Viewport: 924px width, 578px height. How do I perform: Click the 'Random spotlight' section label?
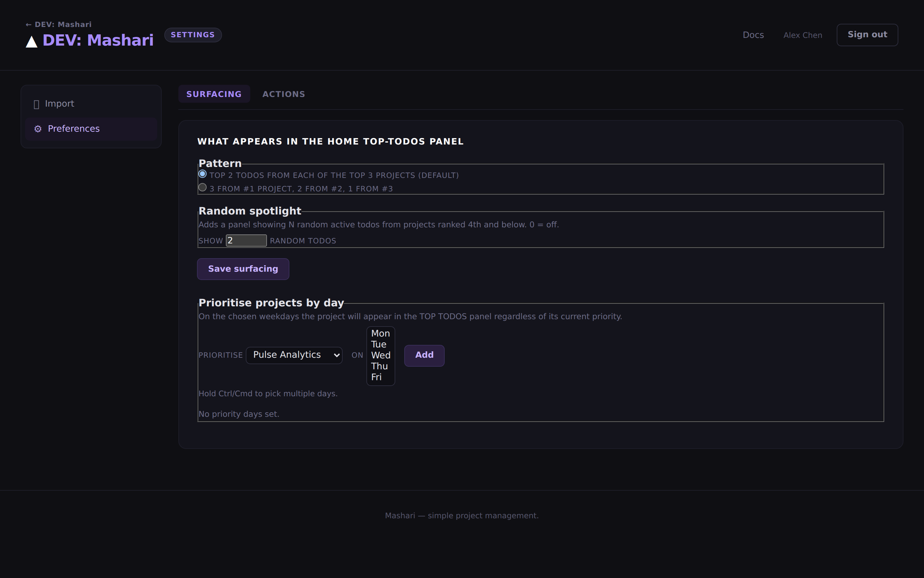pyautogui.click(x=250, y=211)
